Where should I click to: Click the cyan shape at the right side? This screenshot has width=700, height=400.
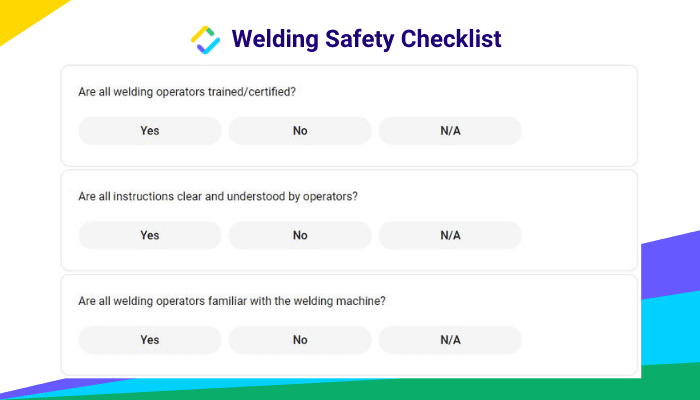[x=671, y=330]
